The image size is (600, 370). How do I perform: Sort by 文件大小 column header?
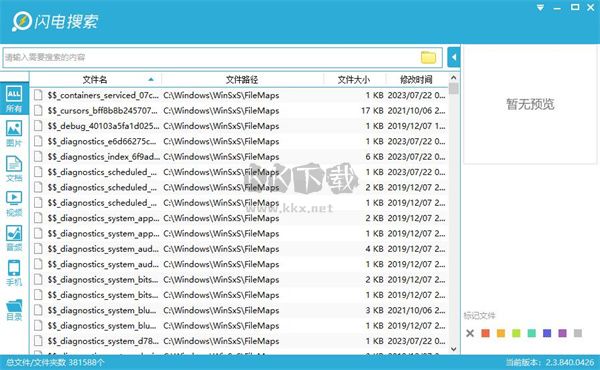(354, 80)
